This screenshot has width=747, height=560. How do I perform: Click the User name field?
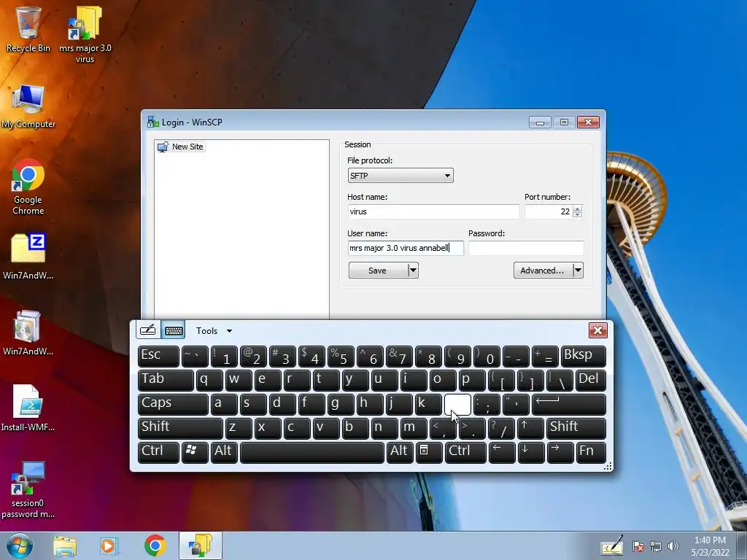[x=406, y=248]
